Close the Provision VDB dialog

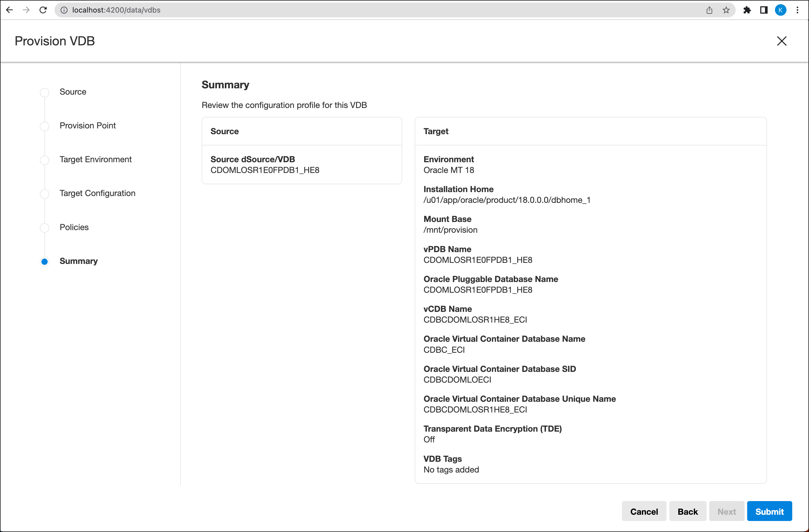(x=781, y=41)
